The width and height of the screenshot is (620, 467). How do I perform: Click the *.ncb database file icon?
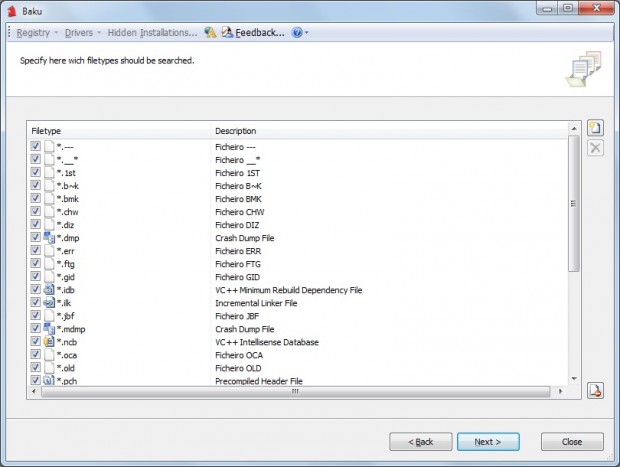[x=49, y=342]
